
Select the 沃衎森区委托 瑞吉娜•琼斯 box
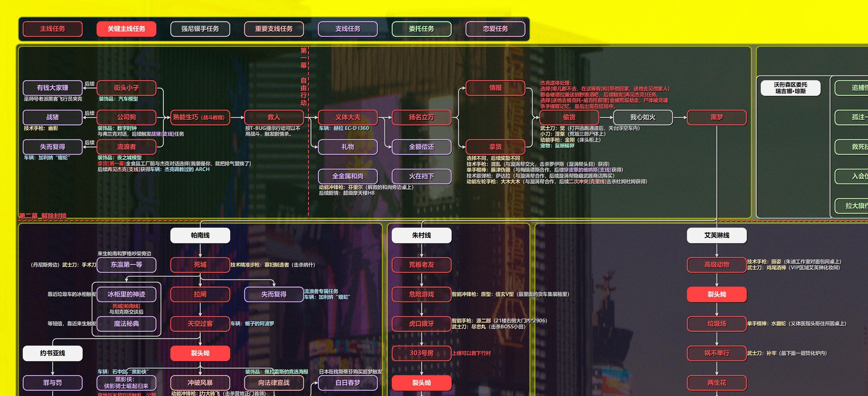(791, 88)
